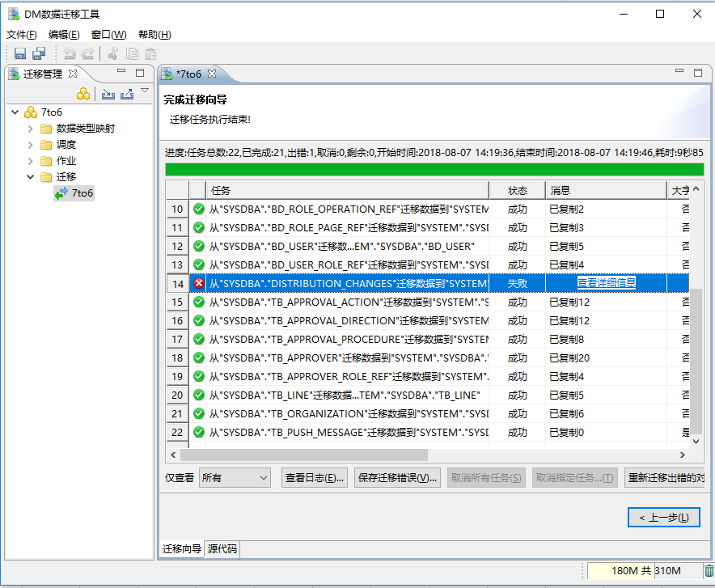This screenshot has height=588, width=715.
Task: Open the 编辑(E) menu
Action: pyautogui.click(x=64, y=35)
